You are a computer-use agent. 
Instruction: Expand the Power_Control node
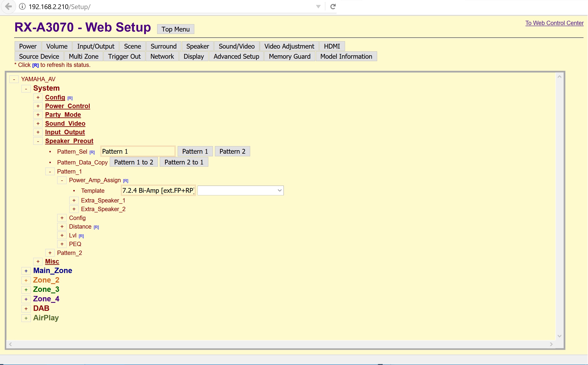pos(38,106)
